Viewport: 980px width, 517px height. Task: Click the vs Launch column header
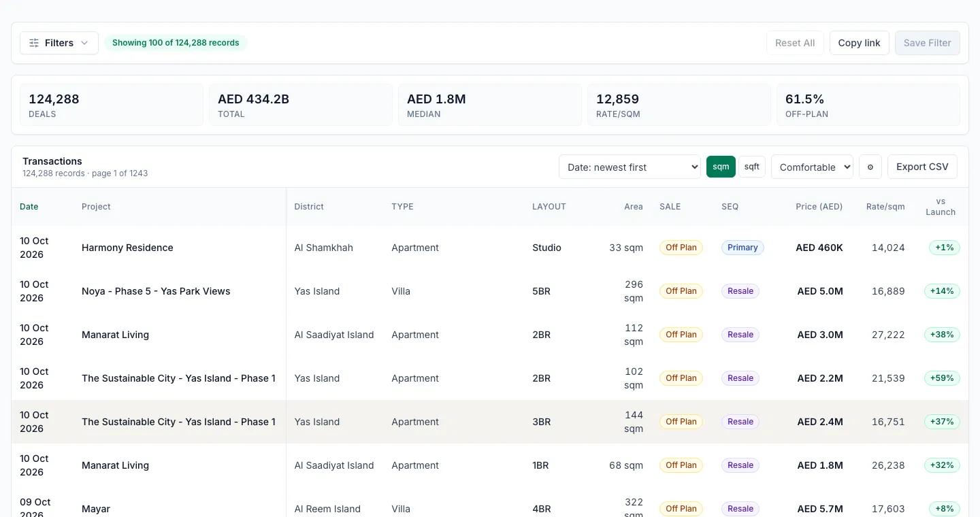point(941,207)
